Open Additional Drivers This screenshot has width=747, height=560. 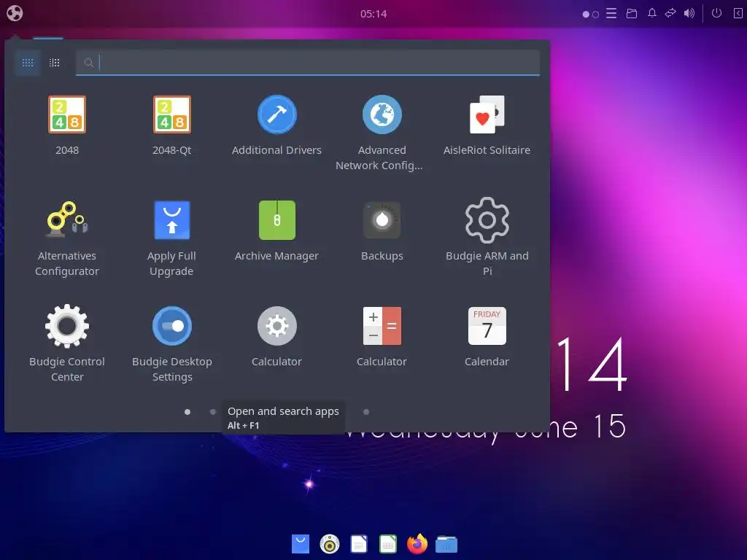click(276, 125)
